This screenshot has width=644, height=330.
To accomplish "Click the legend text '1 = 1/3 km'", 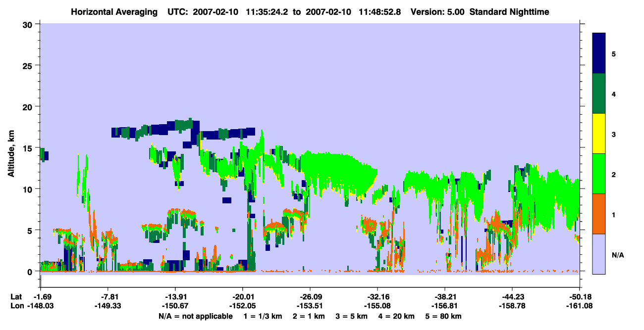I will [x=263, y=316].
